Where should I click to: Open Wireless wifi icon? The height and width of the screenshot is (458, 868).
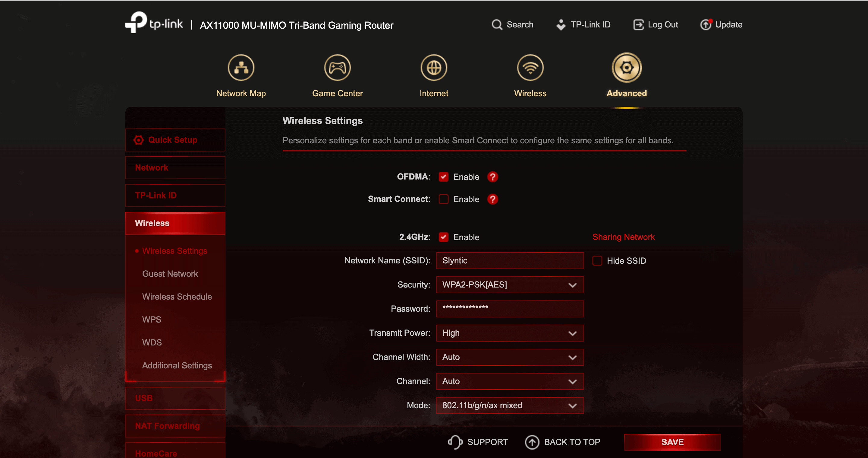(530, 68)
